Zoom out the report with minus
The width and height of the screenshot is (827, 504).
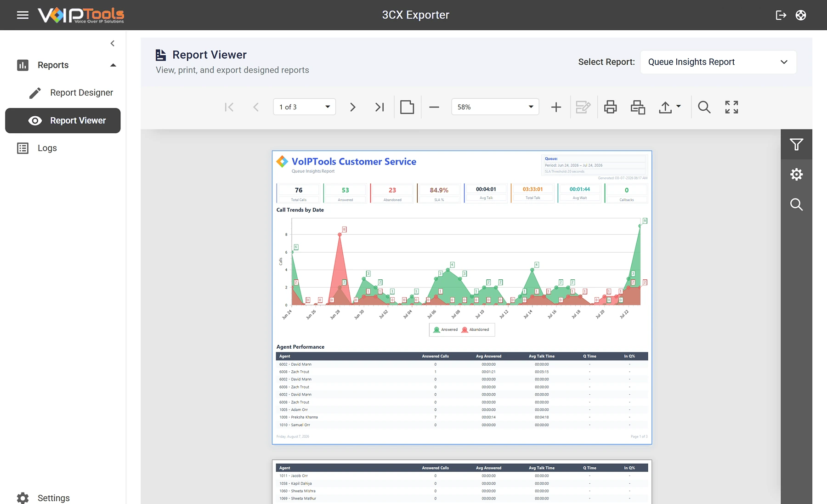pos(434,107)
